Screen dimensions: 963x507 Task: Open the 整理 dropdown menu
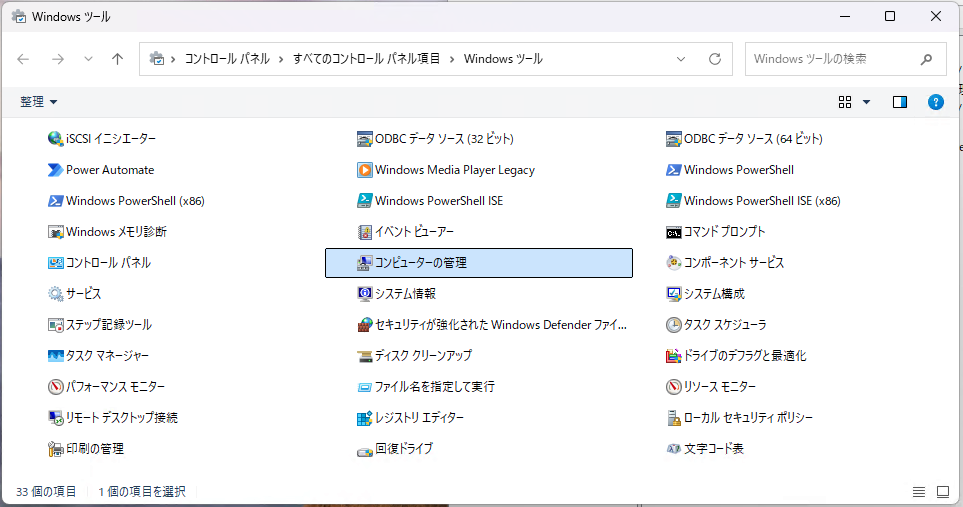click(39, 102)
